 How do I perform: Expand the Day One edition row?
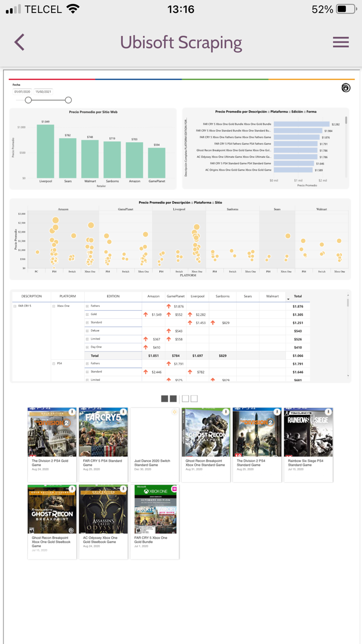click(87, 347)
